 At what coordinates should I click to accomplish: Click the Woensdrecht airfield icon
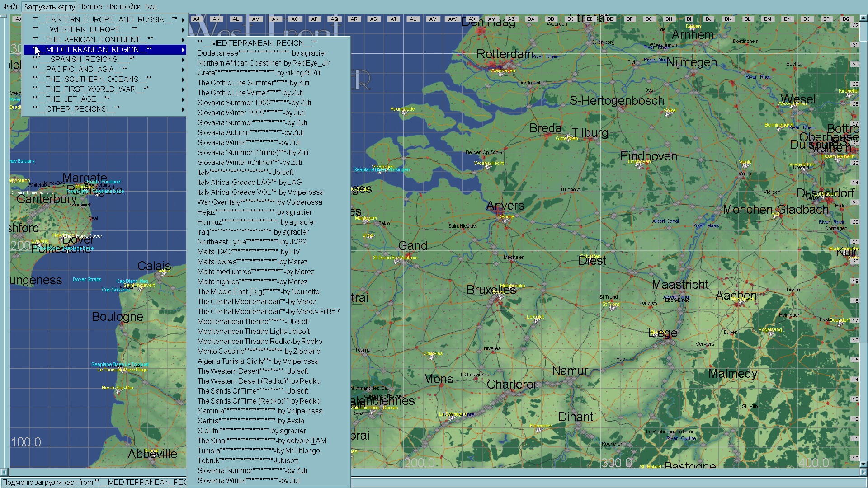(488, 167)
